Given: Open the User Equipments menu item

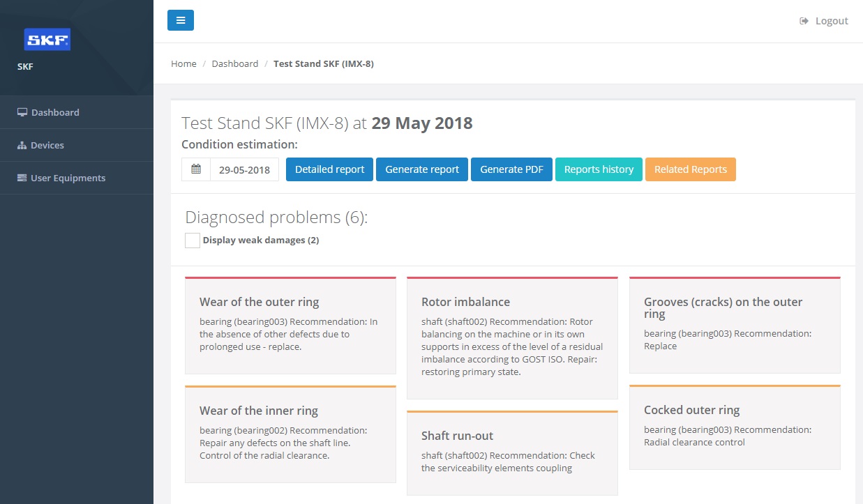Looking at the screenshot, I should coord(68,178).
